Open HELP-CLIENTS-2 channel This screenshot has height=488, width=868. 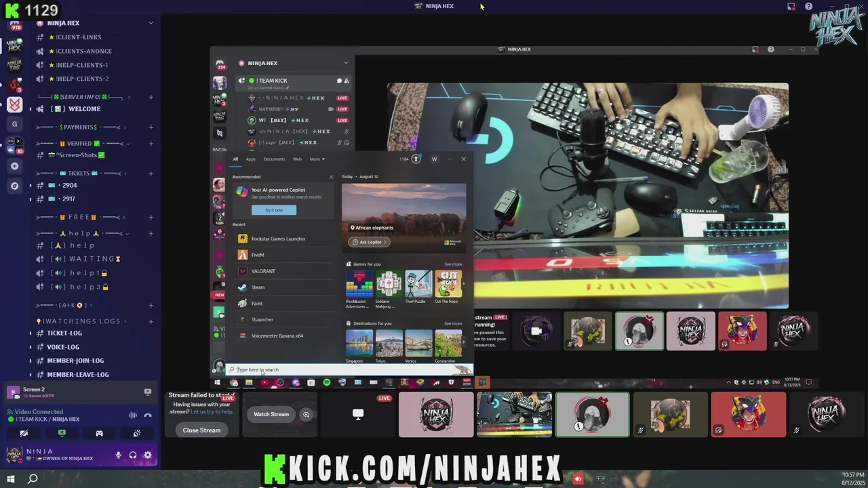coord(82,79)
